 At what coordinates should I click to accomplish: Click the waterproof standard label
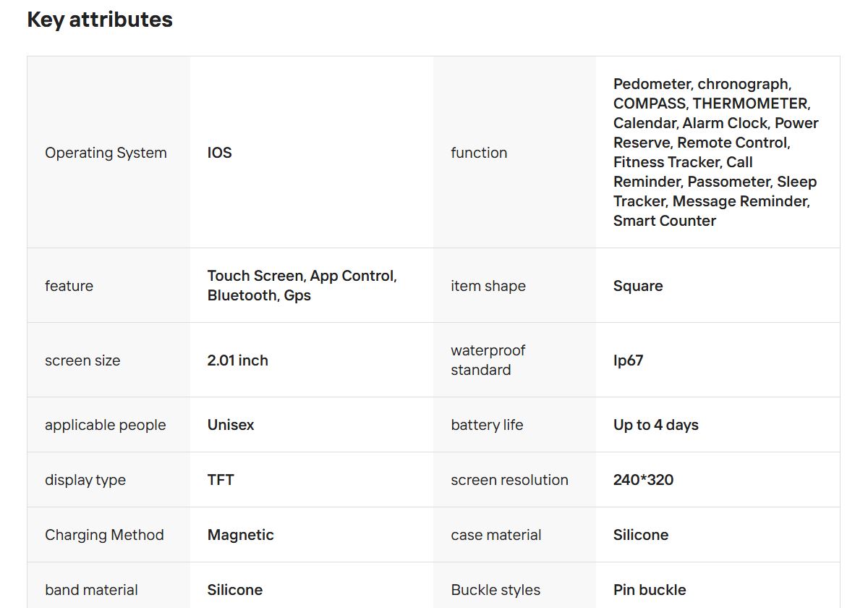pos(488,360)
